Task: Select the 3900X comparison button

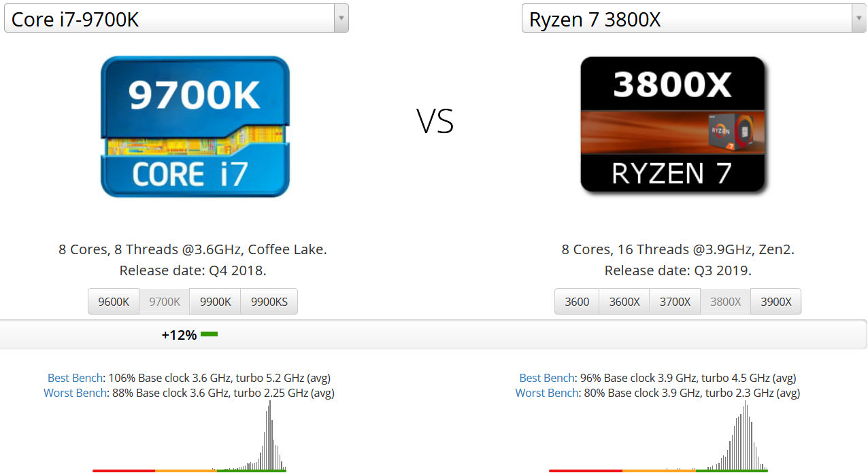Action: point(775,301)
